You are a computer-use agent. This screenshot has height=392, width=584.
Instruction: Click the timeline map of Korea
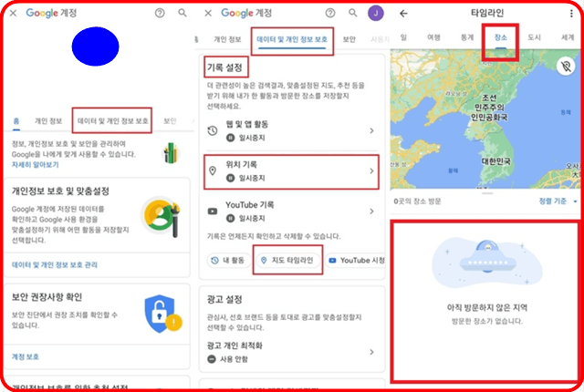tap(485, 119)
